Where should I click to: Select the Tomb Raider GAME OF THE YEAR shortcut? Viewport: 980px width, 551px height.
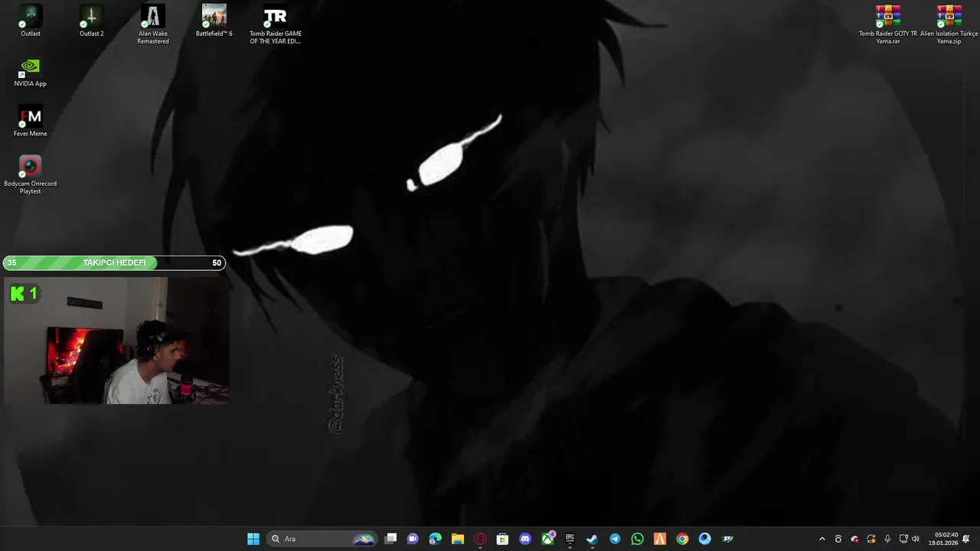click(276, 24)
